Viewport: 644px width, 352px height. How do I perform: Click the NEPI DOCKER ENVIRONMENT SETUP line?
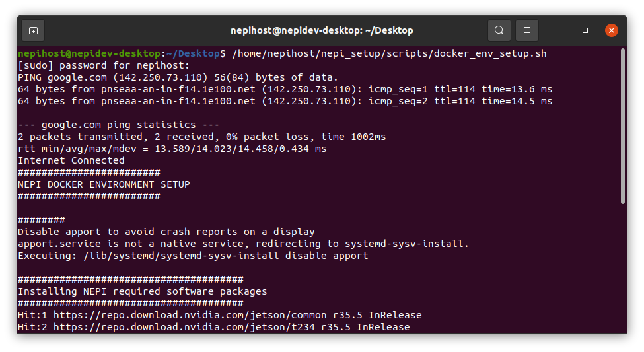pos(104,184)
